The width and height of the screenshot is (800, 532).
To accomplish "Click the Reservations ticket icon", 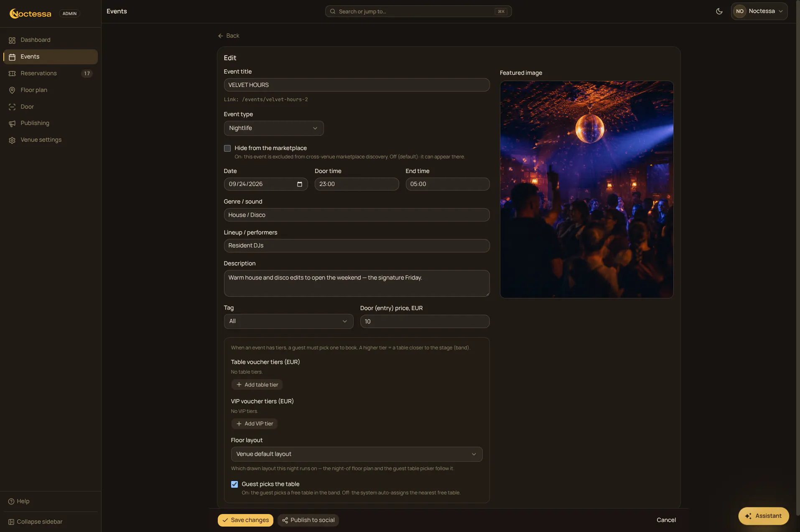I will 12,74.
